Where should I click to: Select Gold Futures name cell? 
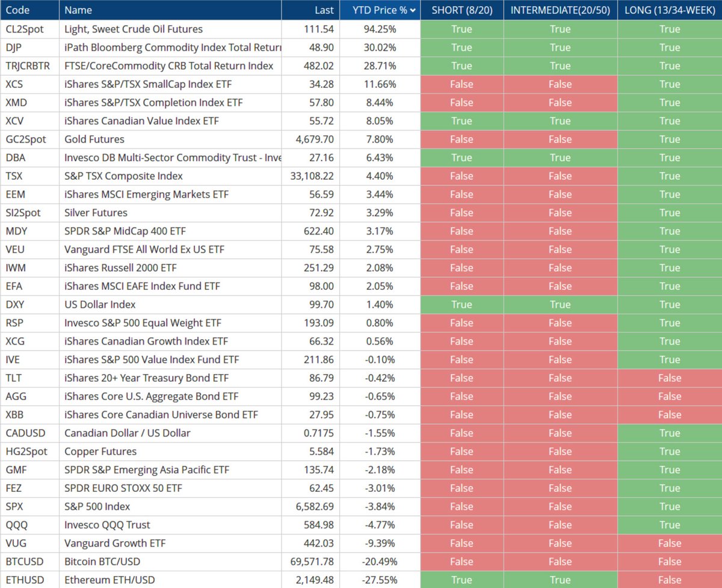(x=170, y=139)
